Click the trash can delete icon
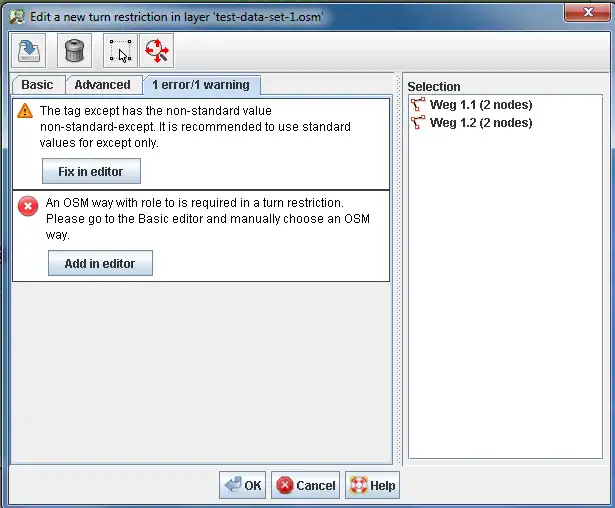Screen dimensions: 615x508 (x=74, y=49)
